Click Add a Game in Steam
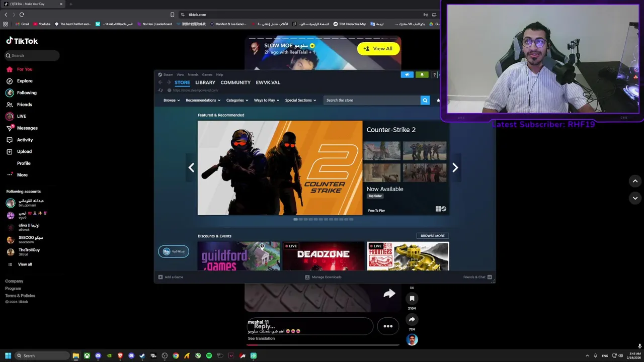Image resolution: width=644 pixels, height=362 pixels. pyautogui.click(x=171, y=277)
